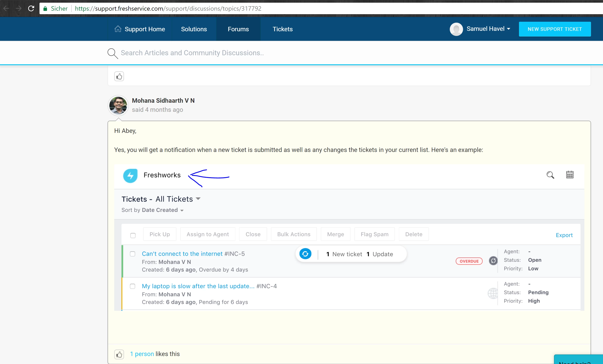Expand the Samuel Havel user menu

489,29
